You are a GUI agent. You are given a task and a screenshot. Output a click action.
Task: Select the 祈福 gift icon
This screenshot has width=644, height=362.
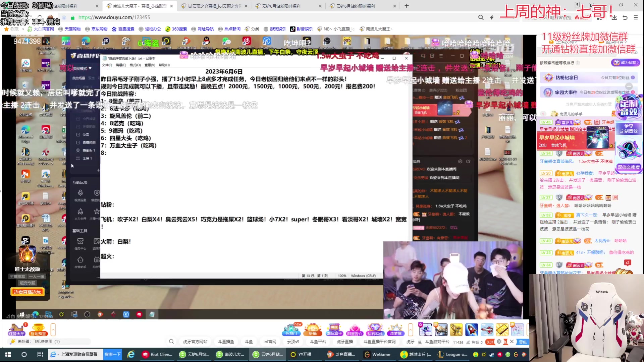[312, 329]
